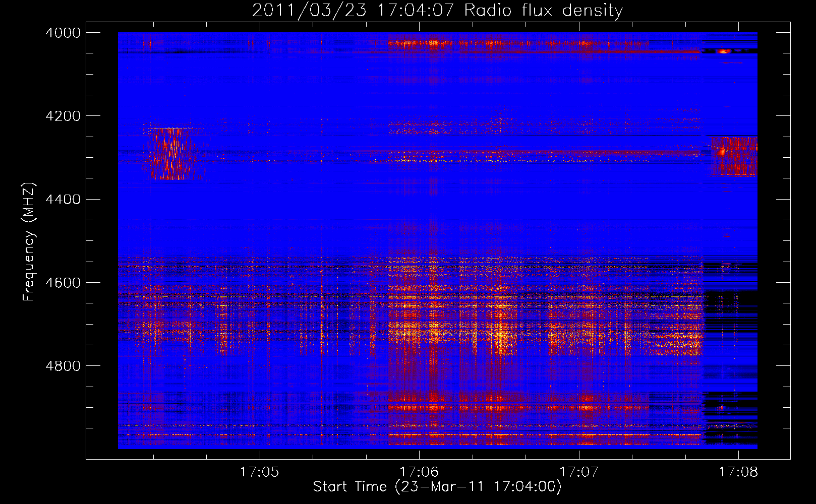
Task: Click the red burst block at right edge near 4300 MHz
Action: pyautogui.click(x=734, y=156)
